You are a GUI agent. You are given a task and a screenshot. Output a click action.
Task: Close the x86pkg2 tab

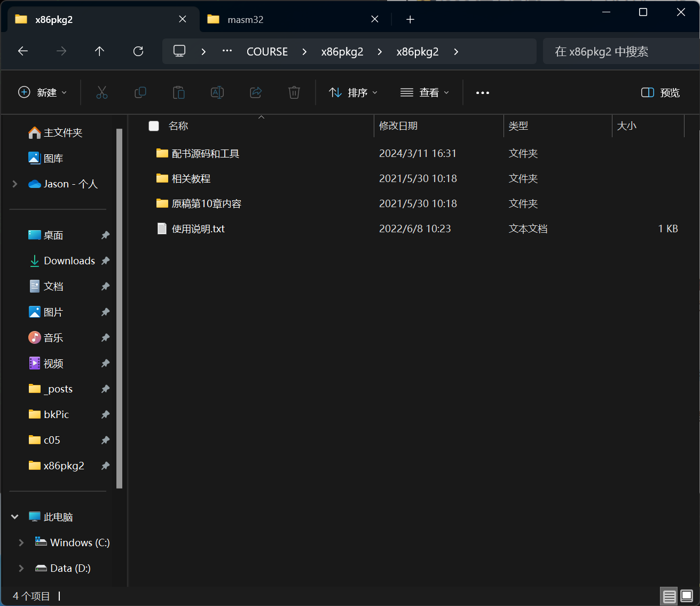click(183, 19)
